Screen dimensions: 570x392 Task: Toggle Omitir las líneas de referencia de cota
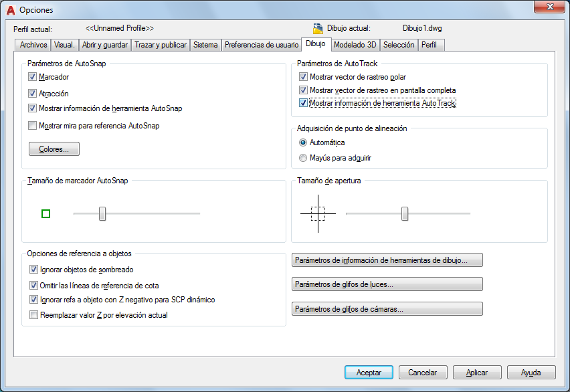click(33, 286)
